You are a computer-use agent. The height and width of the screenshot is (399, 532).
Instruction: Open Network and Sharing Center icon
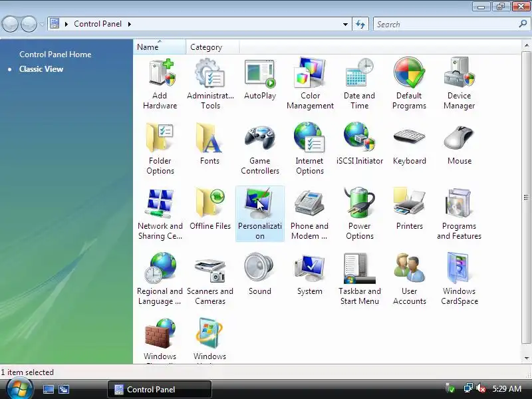[x=160, y=214]
